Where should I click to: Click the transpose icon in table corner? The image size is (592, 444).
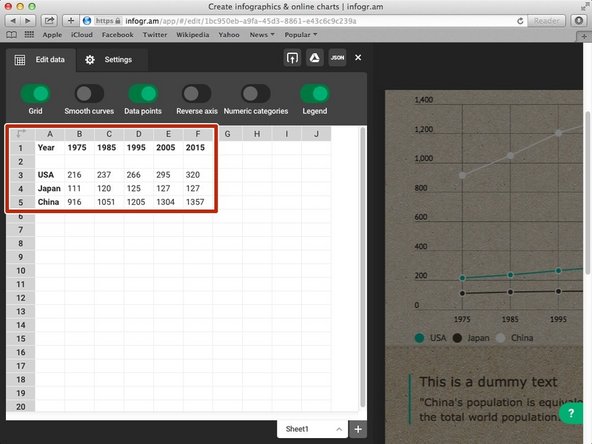21,134
